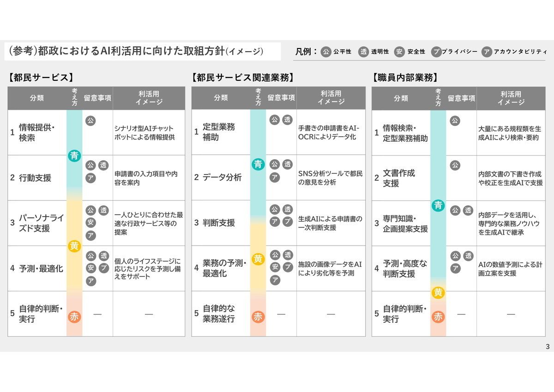Click the 黄 circle in 職員内部業務 table

tap(438, 292)
